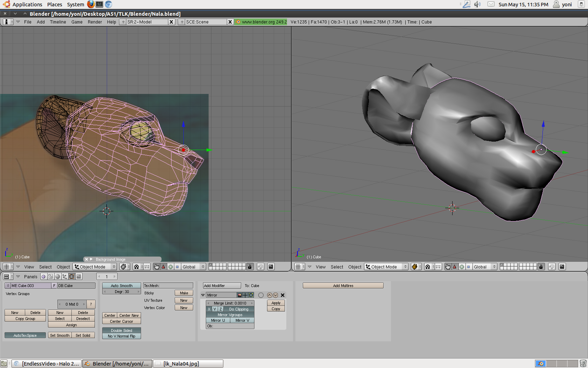
Task: Click the lock layers icon in the right viewport header
Action: pos(541,267)
